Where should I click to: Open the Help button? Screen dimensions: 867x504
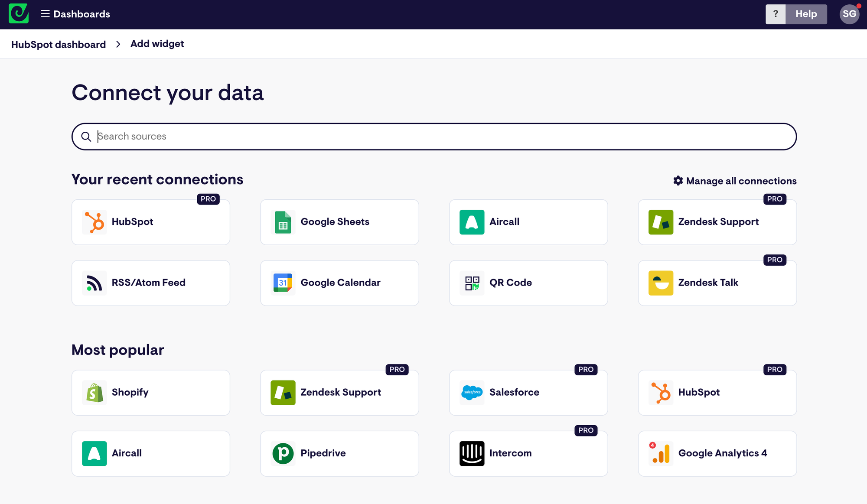coord(806,14)
